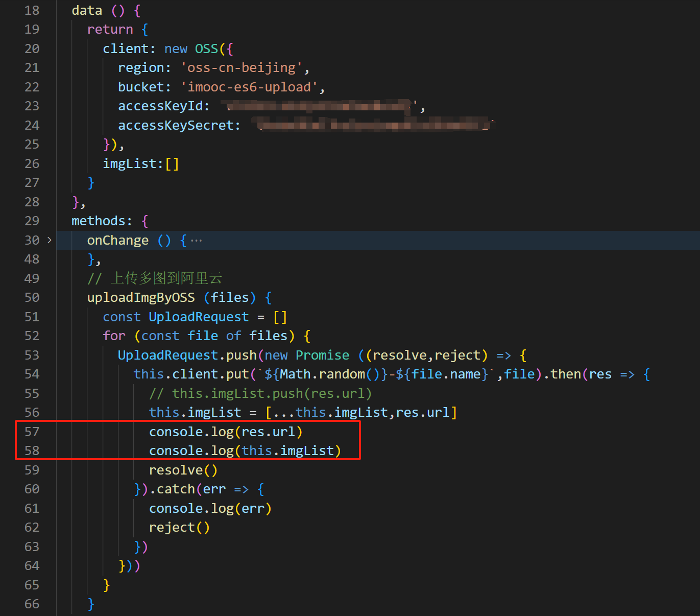Click the 'imooc-es6-upload' bucket string
Viewport: 700px width, 616px height.
(249, 87)
